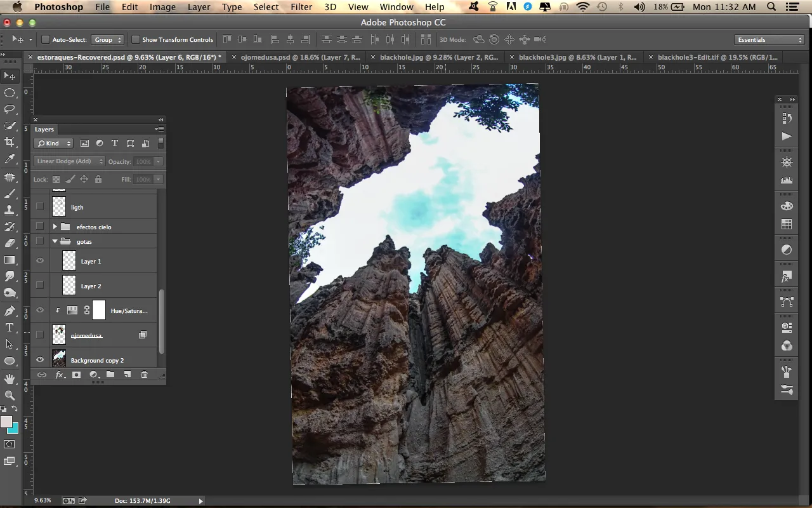
Task: Open the History panel icon
Action: [x=787, y=118]
